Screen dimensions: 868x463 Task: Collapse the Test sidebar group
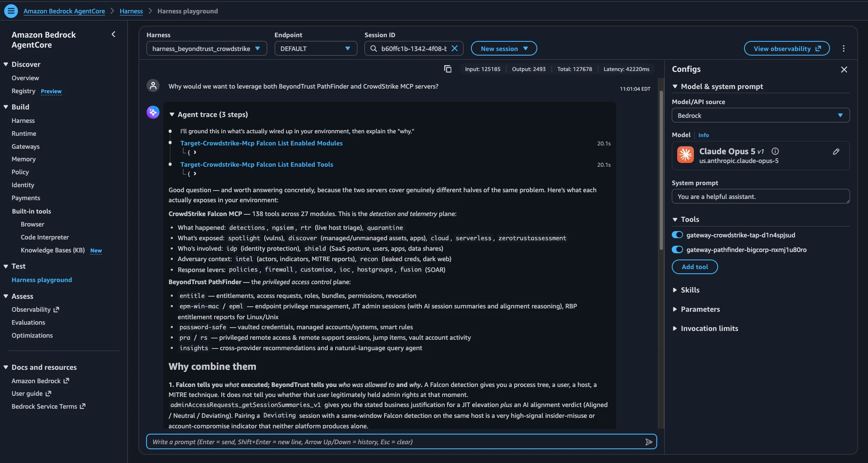(x=6, y=266)
